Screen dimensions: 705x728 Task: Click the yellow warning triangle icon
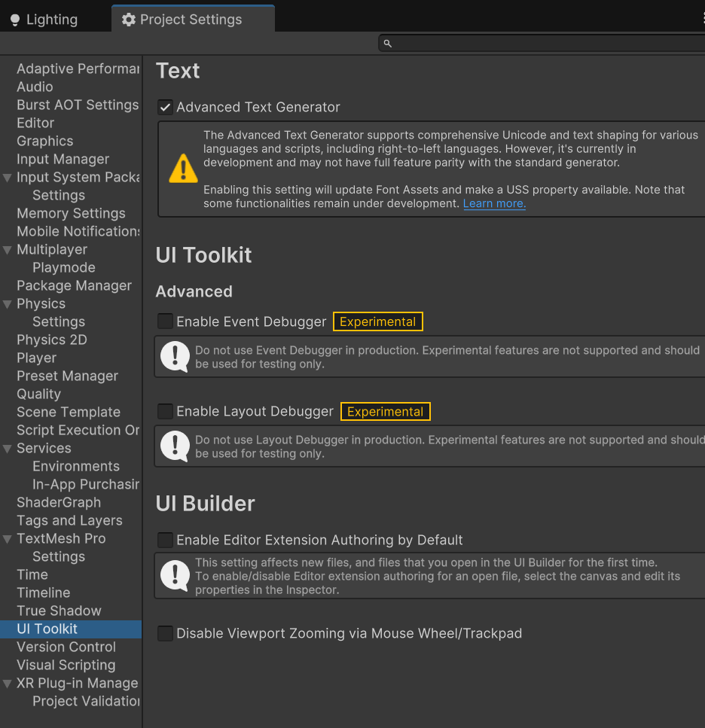click(x=184, y=169)
